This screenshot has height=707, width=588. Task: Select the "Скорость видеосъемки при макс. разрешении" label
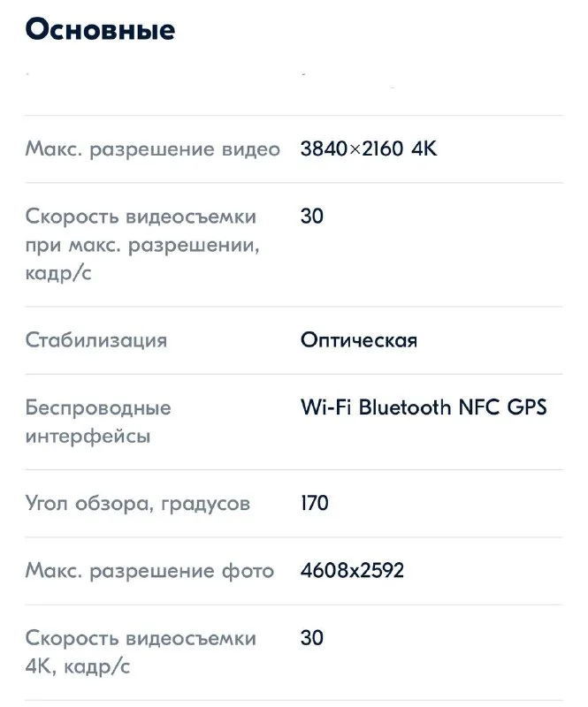[141, 245]
